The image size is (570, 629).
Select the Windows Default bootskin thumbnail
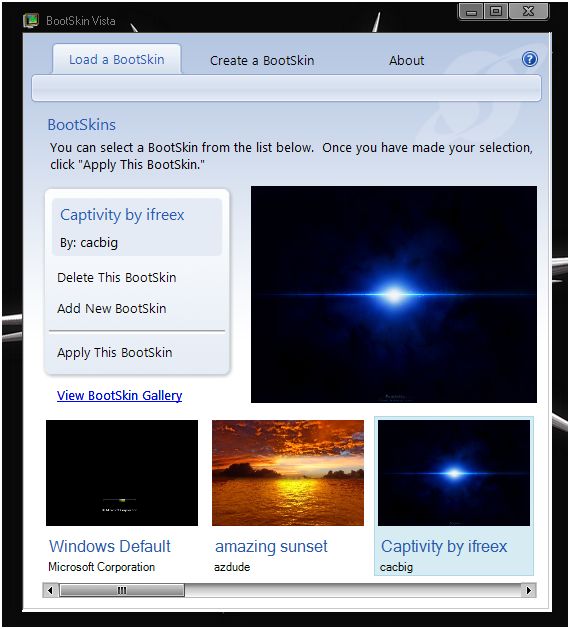pyautogui.click(x=122, y=473)
